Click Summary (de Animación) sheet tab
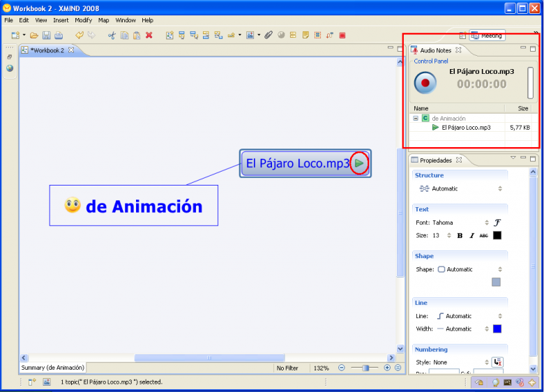This screenshot has width=544, height=392. click(x=53, y=368)
